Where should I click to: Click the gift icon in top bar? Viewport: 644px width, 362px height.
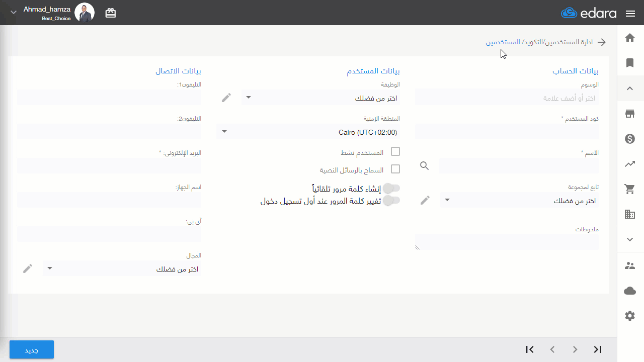(x=111, y=13)
